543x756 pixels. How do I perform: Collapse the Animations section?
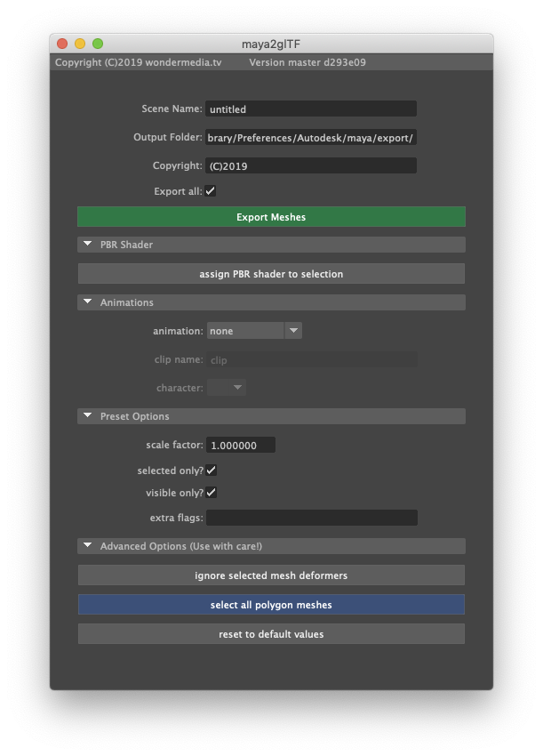click(x=87, y=302)
